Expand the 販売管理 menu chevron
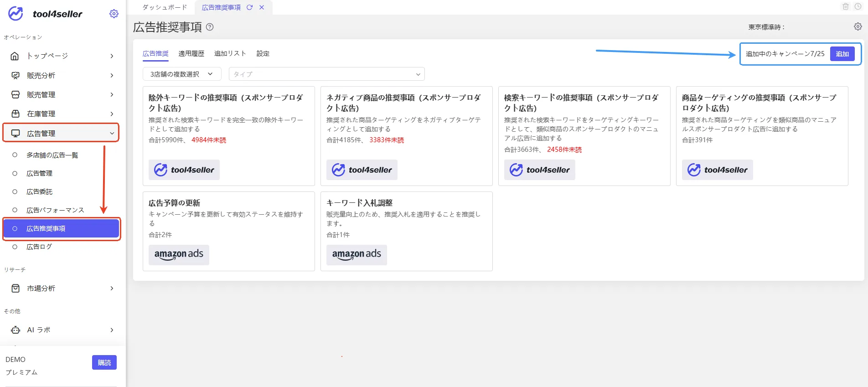Viewport: 868px width, 387px height. (x=112, y=94)
